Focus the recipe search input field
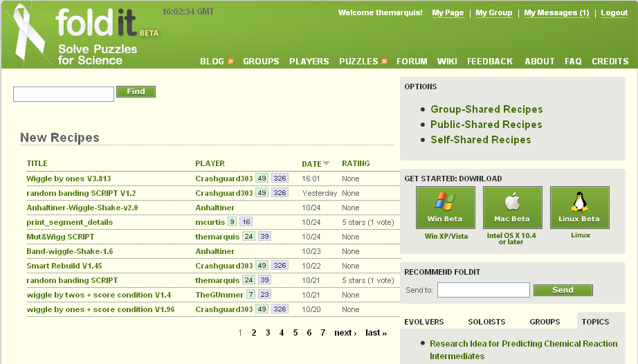This screenshot has width=638, height=364. [x=64, y=94]
